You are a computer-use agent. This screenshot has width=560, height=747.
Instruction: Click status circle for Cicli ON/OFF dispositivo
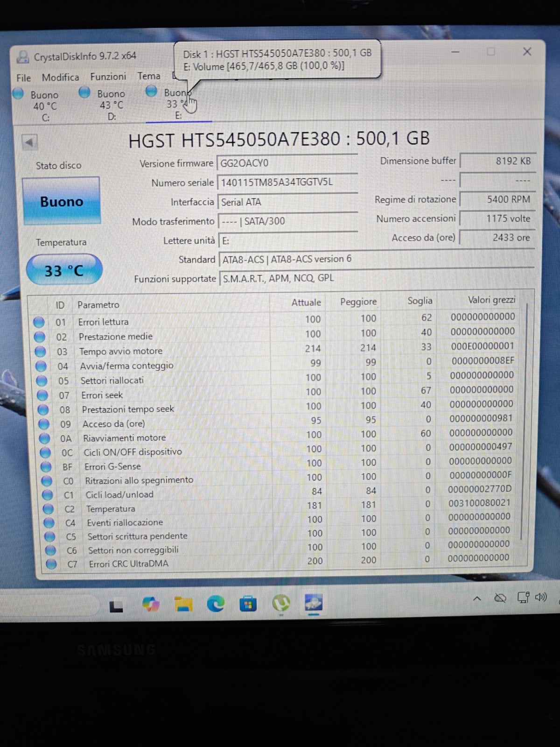tap(45, 452)
